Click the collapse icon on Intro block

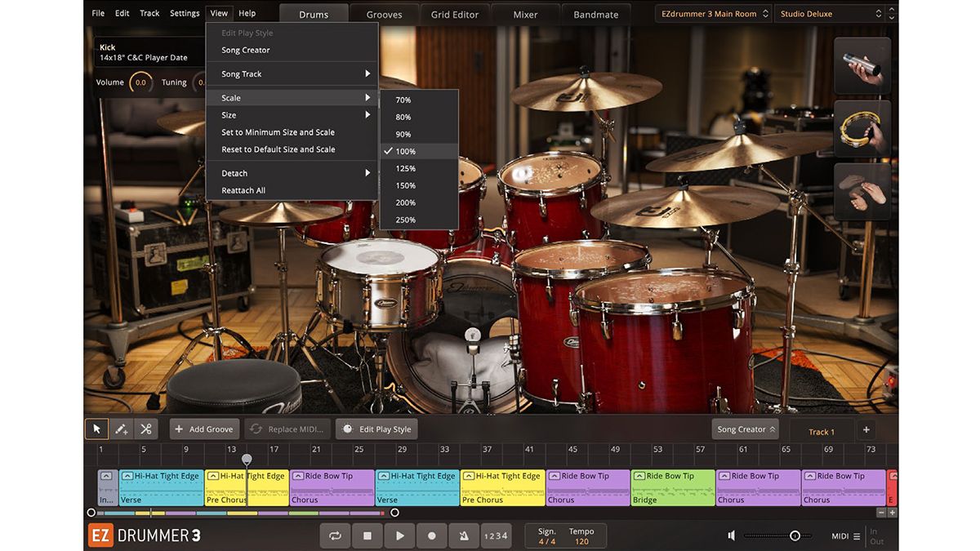pyautogui.click(x=106, y=476)
